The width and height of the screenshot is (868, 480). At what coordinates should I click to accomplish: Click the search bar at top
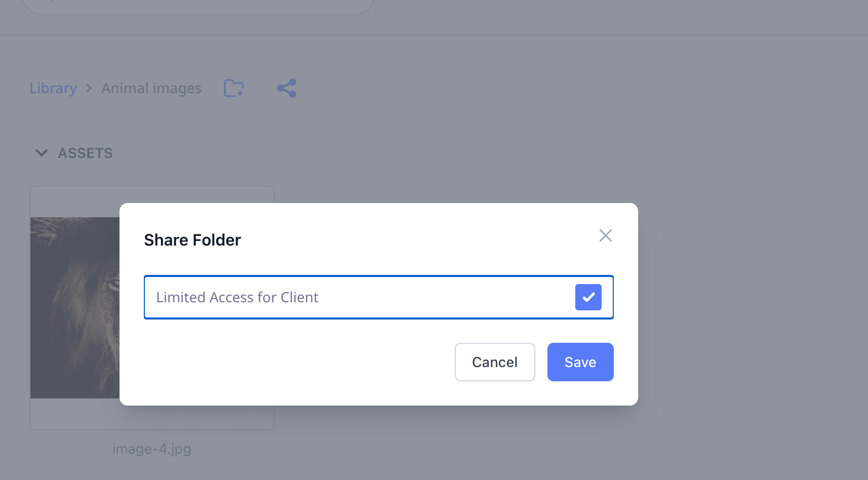(199, 6)
